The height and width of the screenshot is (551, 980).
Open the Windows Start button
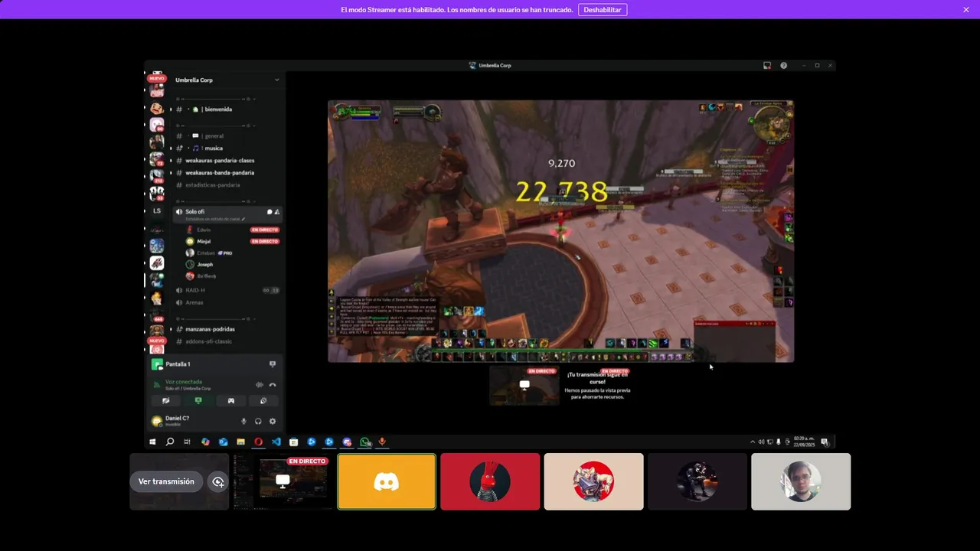[x=152, y=442]
